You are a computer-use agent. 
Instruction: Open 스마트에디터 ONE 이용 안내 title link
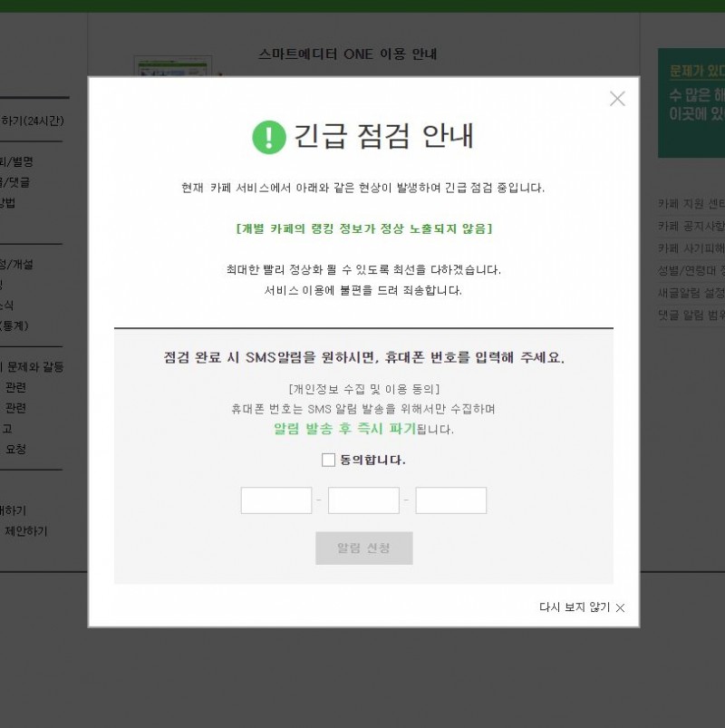click(347, 53)
